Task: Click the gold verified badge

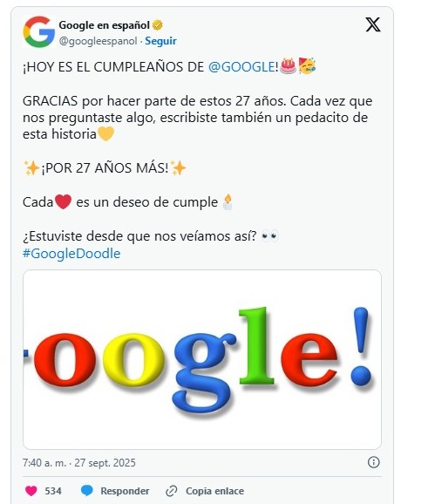Action: (158, 25)
